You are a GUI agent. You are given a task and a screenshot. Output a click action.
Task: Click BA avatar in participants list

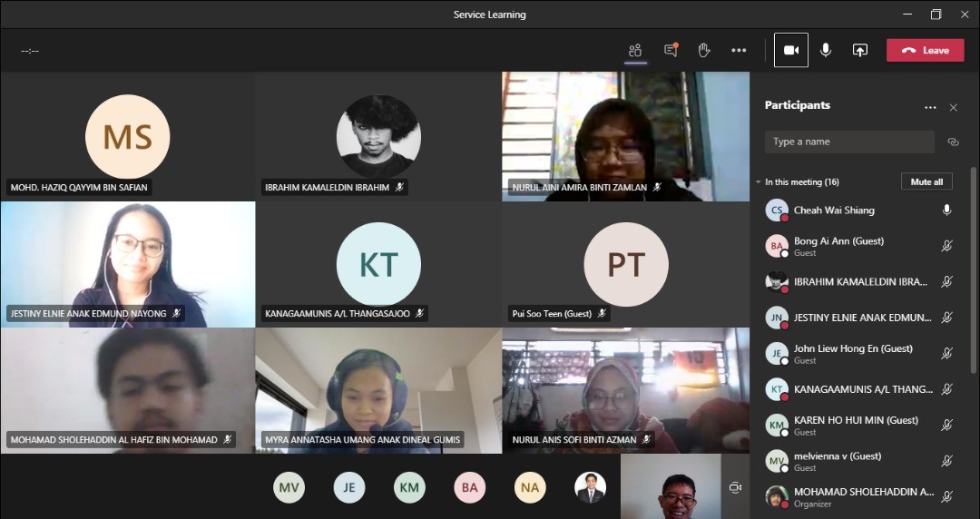[776, 246]
